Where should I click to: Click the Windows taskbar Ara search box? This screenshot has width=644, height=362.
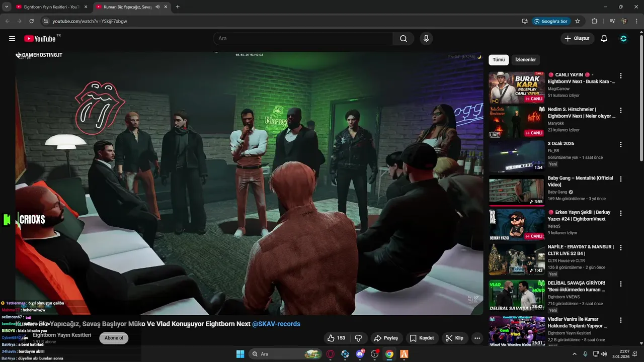(x=286, y=354)
